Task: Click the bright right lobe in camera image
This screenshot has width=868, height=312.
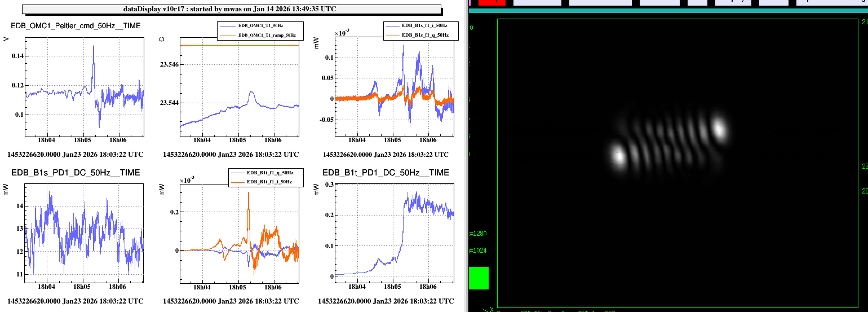Action: (x=719, y=128)
